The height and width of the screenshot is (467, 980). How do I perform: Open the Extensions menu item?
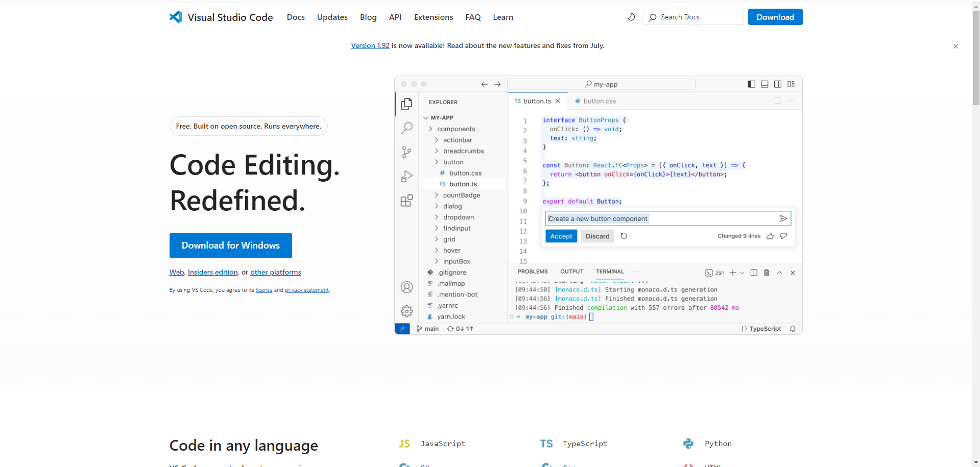point(433,17)
